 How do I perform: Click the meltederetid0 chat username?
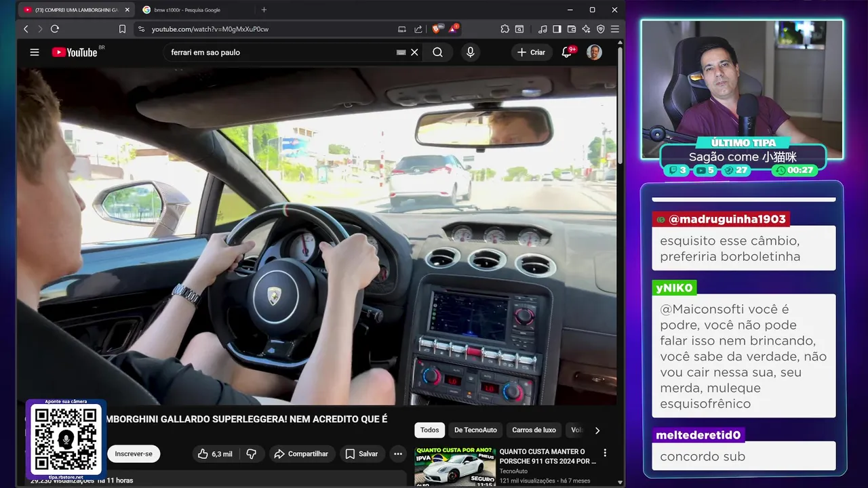pos(698,435)
